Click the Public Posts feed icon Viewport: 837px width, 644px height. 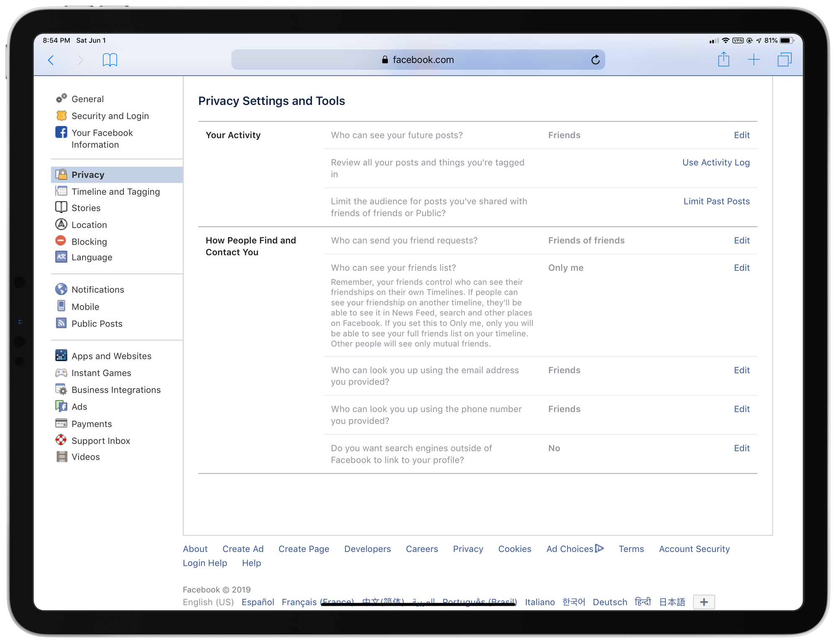pyautogui.click(x=61, y=323)
